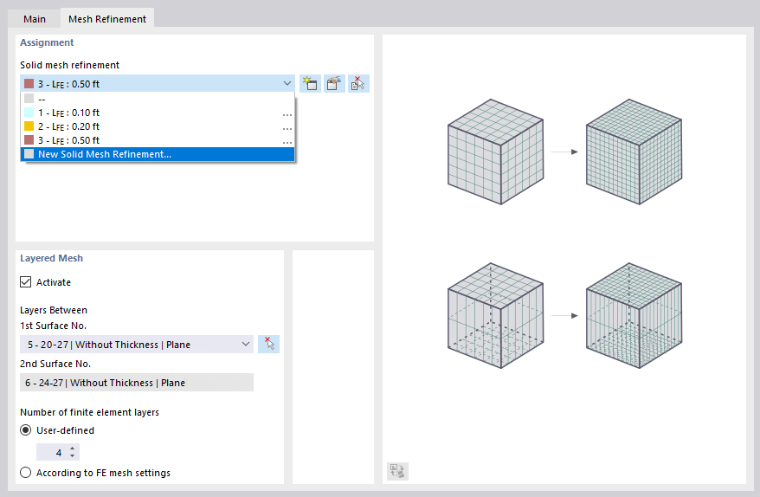Click the 'Layered Mesh' section heading
Viewport: 760px width, 497px height.
(x=51, y=258)
